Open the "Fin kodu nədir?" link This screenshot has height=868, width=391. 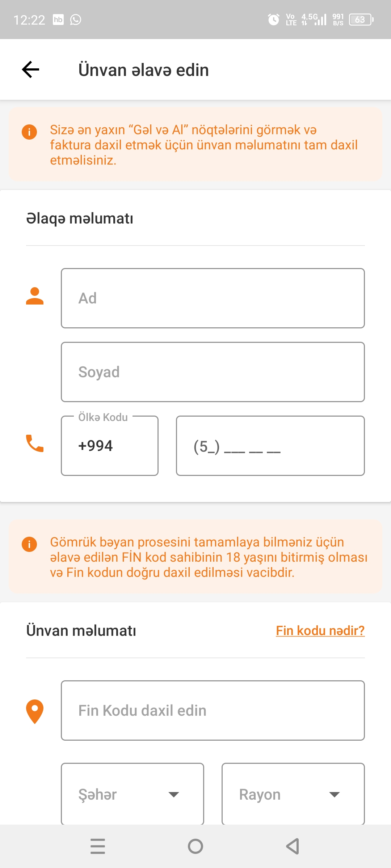click(320, 630)
